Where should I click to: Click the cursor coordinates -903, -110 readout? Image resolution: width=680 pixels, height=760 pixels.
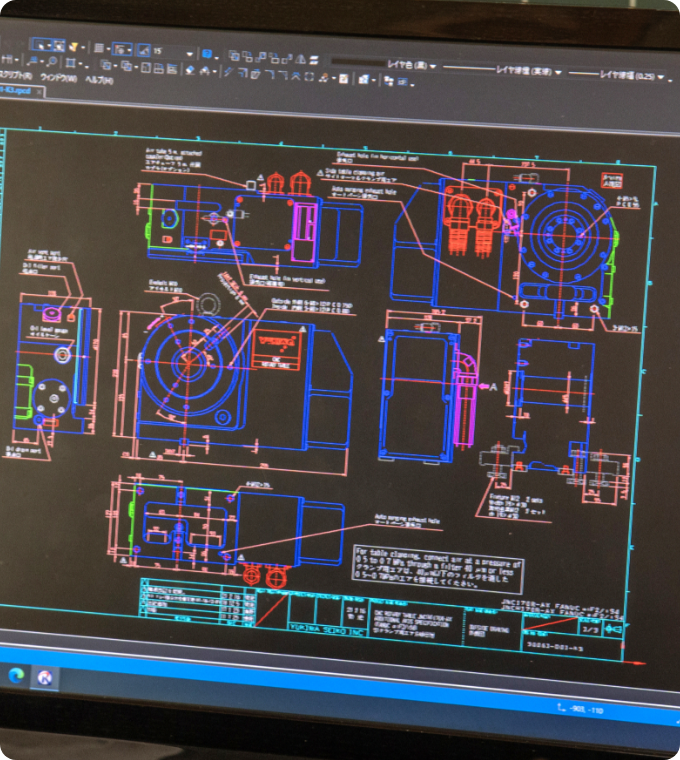[x=586, y=710]
